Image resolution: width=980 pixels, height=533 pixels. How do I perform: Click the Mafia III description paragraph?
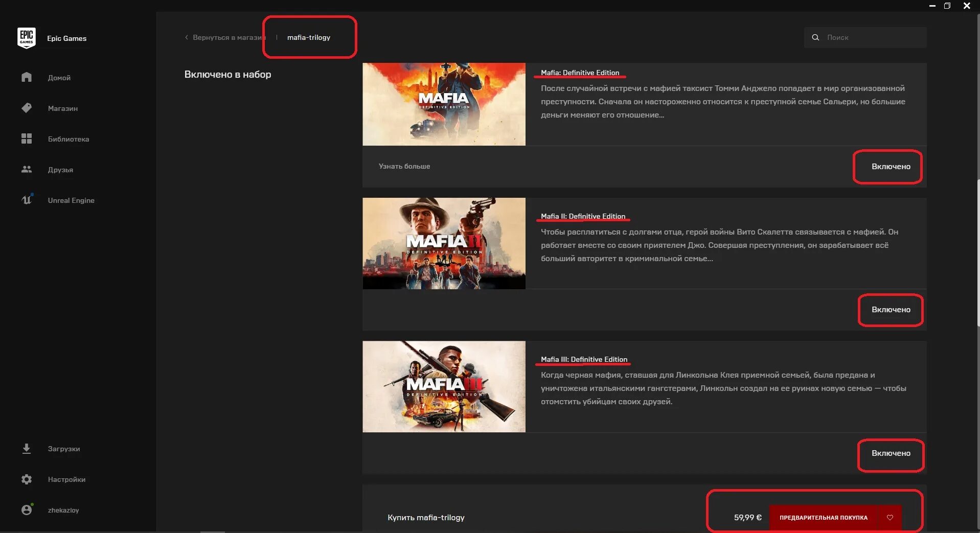point(723,388)
